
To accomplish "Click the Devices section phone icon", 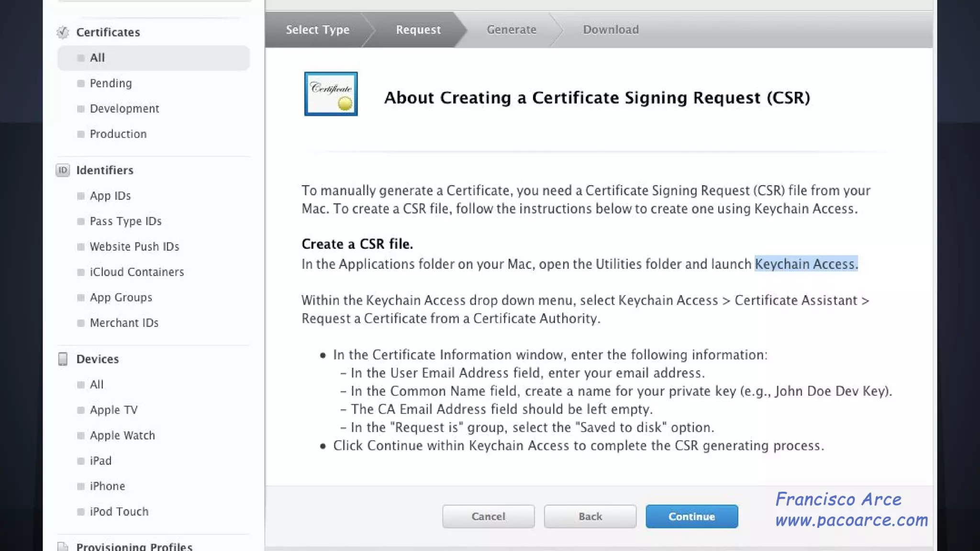I will (63, 359).
